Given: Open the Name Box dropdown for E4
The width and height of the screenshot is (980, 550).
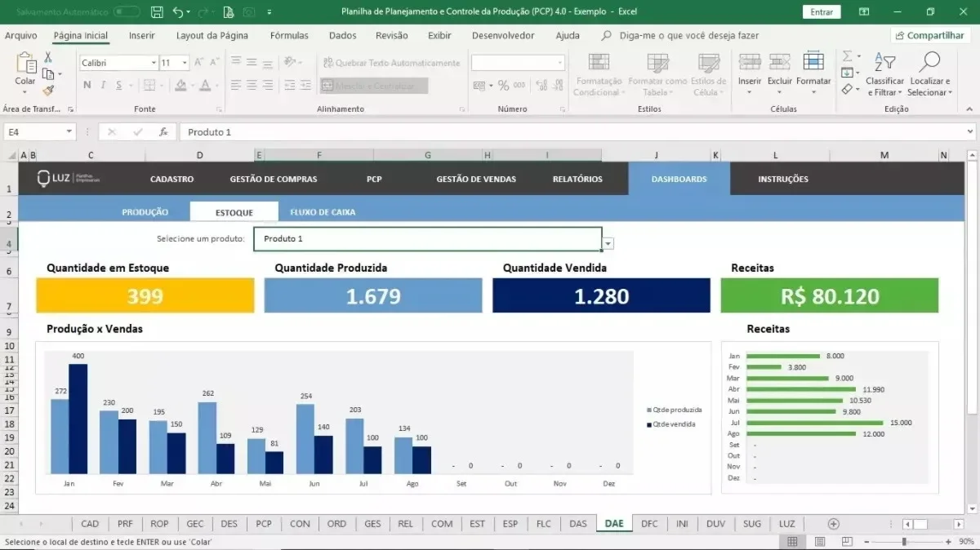Looking at the screenshot, I should pyautogui.click(x=69, y=131).
